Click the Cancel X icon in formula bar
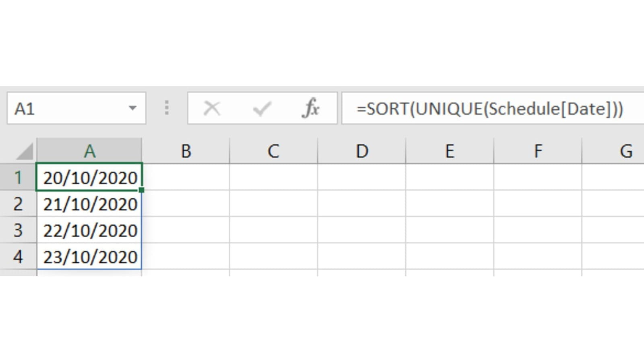This screenshot has height=362, width=644. pyautogui.click(x=212, y=109)
